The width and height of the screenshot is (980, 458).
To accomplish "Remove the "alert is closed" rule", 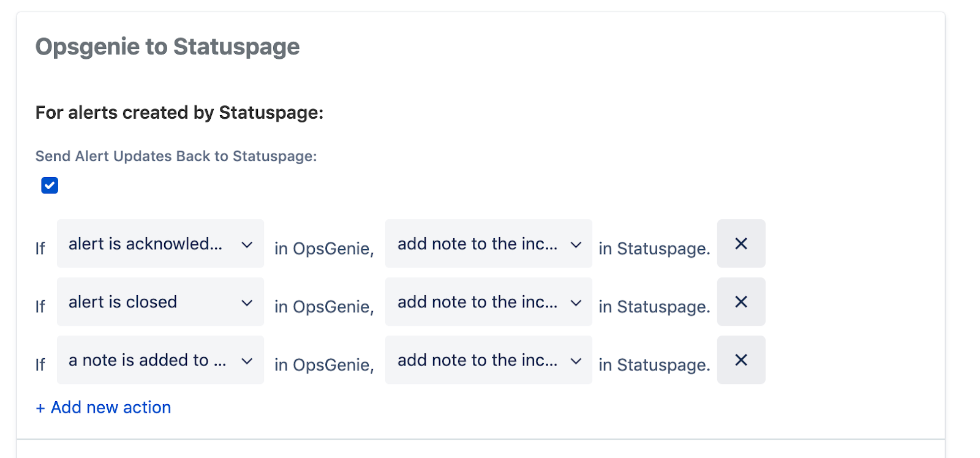I will click(x=741, y=302).
